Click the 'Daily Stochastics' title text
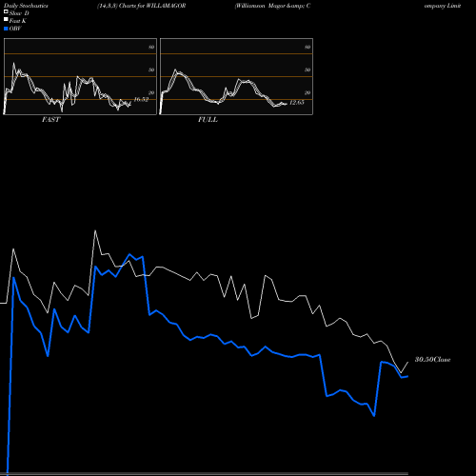 click(26, 6)
